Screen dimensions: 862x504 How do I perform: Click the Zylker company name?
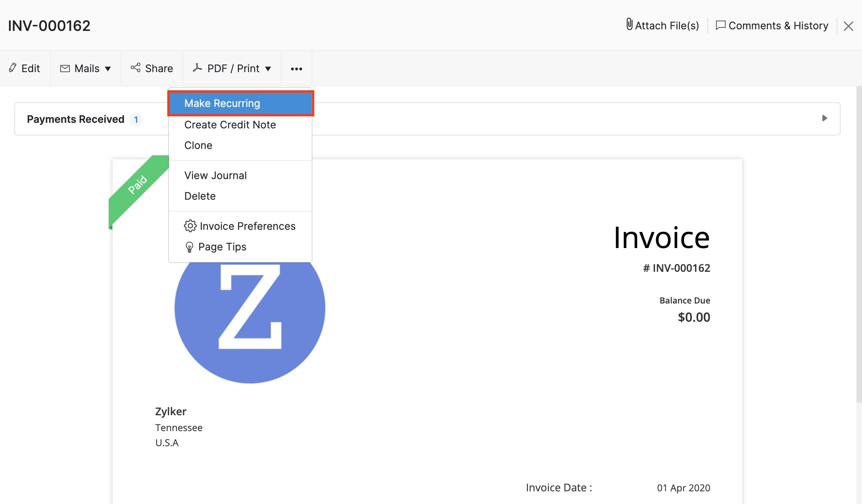(x=170, y=411)
